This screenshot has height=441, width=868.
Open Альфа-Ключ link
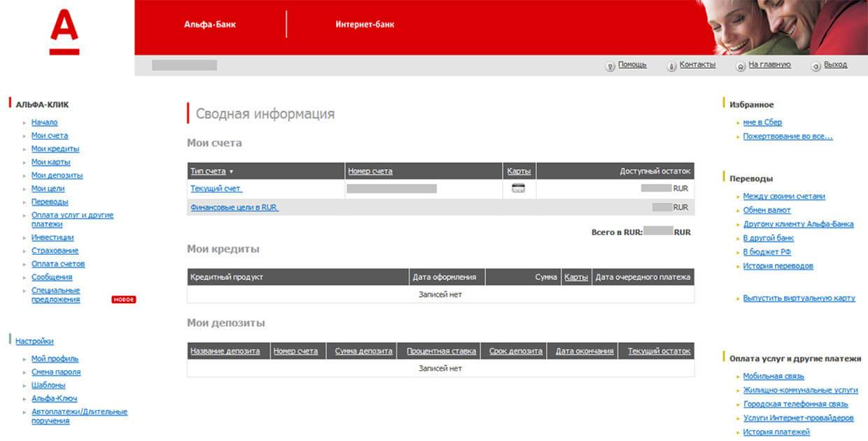54,399
